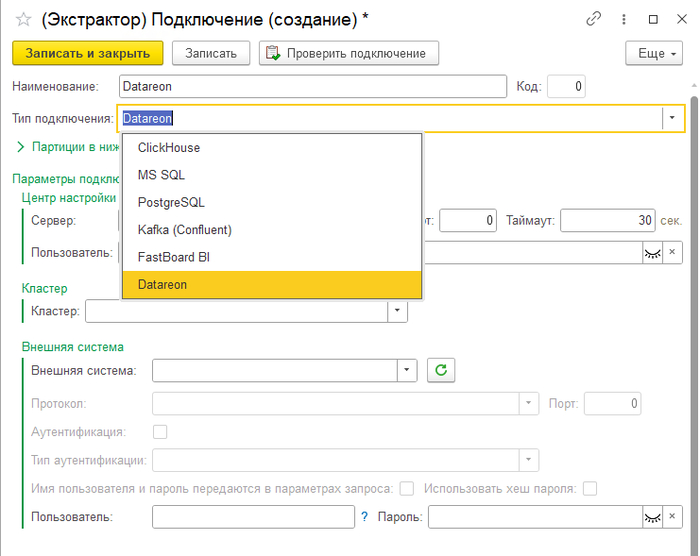Pick Kafka (Confluent) connection type
The width and height of the screenshot is (700, 556).
tap(184, 230)
